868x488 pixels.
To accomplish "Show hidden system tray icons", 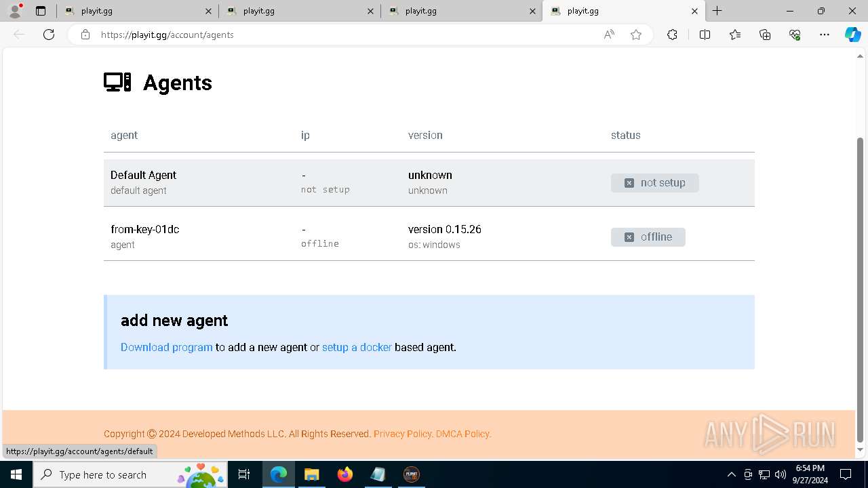I will pos(731,474).
